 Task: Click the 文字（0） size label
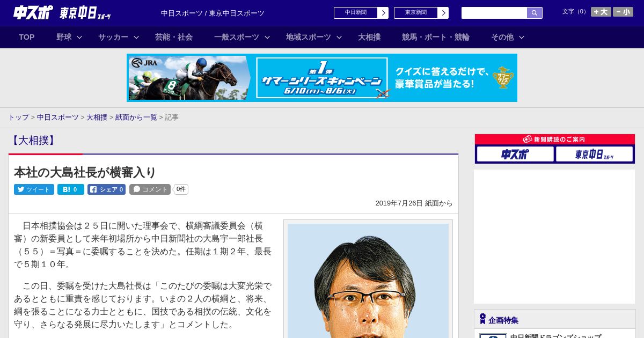click(575, 12)
